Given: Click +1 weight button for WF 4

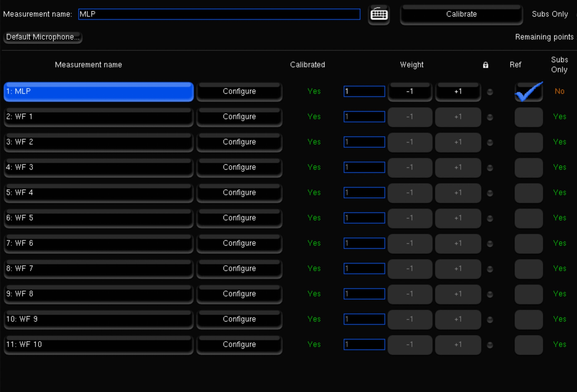Looking at the screenshot, I should [458, 193].
